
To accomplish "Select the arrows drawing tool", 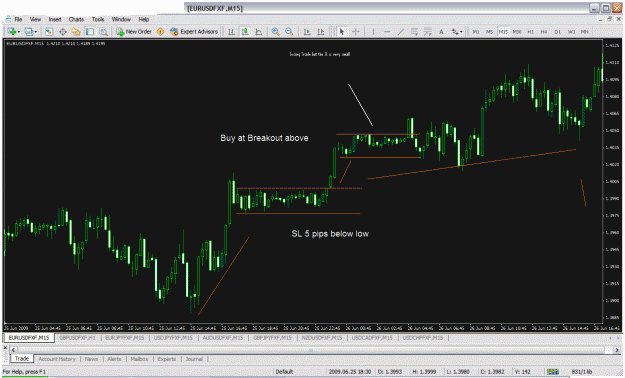I will coord(455,32).
